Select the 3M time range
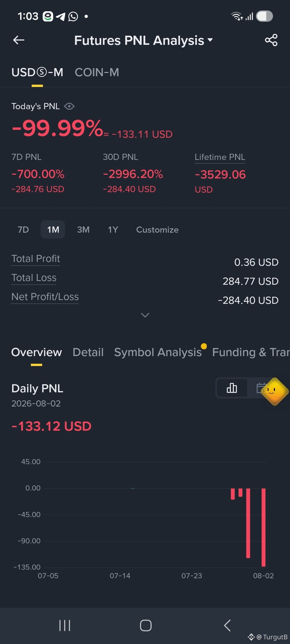Viewport: 290px width, 644px height. coord(83,230)
